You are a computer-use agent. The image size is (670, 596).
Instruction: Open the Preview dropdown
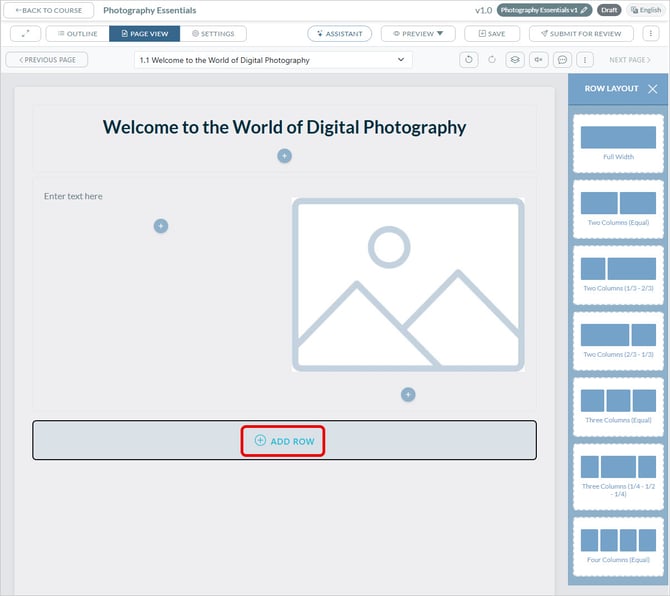pos(418,33)
